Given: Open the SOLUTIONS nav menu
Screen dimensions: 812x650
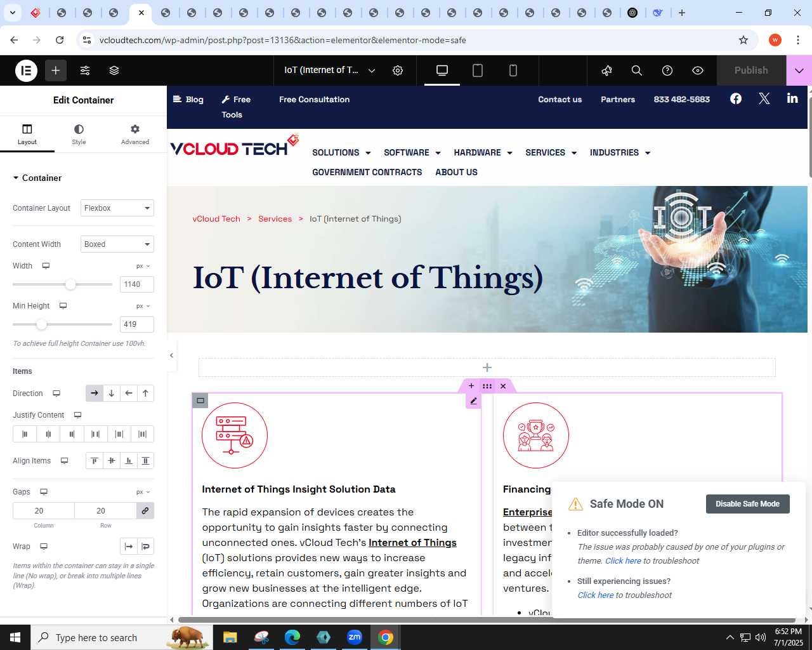Looking at the screenshot, I should tap(341, 153).
